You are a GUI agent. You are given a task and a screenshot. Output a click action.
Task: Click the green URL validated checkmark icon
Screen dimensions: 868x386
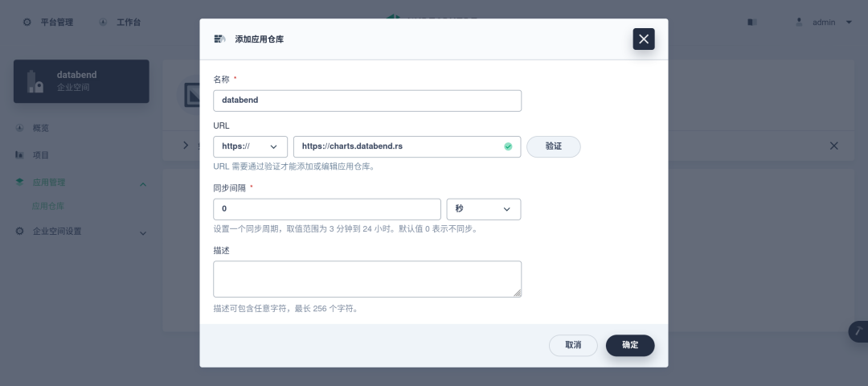[508, 147]
